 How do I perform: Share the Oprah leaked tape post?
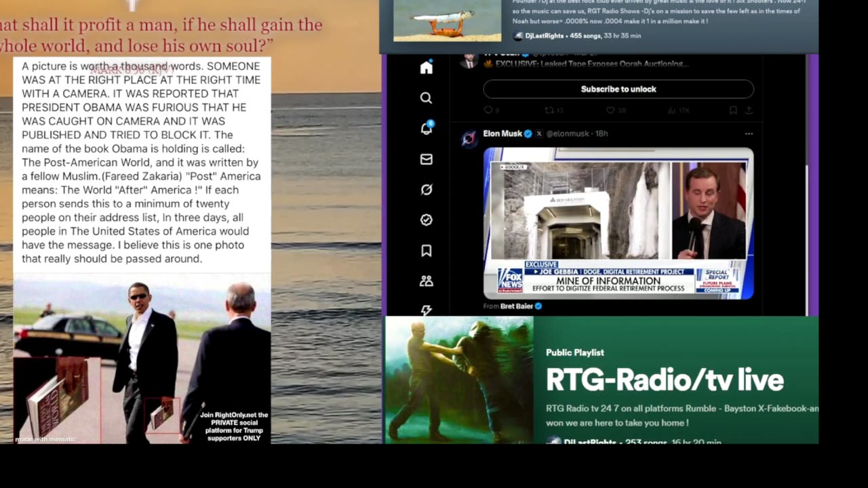[x=749, y=110]
